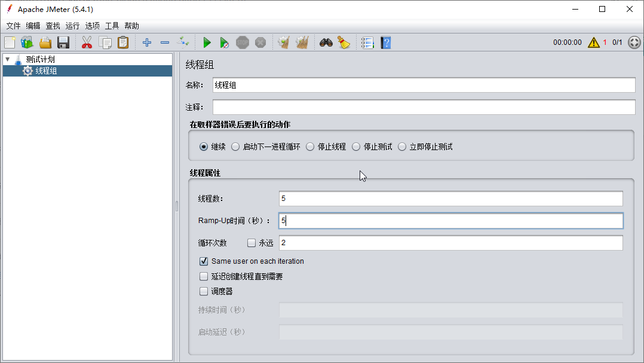Open the 选项 menu
The image size is (644, 363).
click(x=92, y=26)
